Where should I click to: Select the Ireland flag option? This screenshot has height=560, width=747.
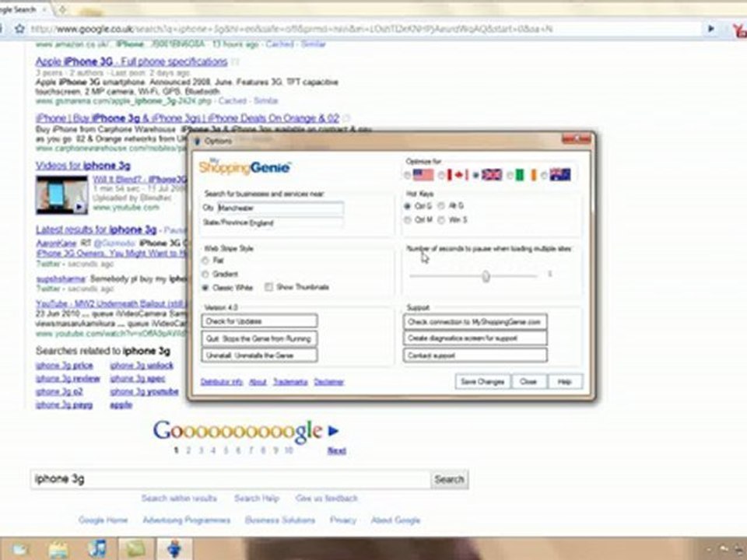(x=509, y=175)
